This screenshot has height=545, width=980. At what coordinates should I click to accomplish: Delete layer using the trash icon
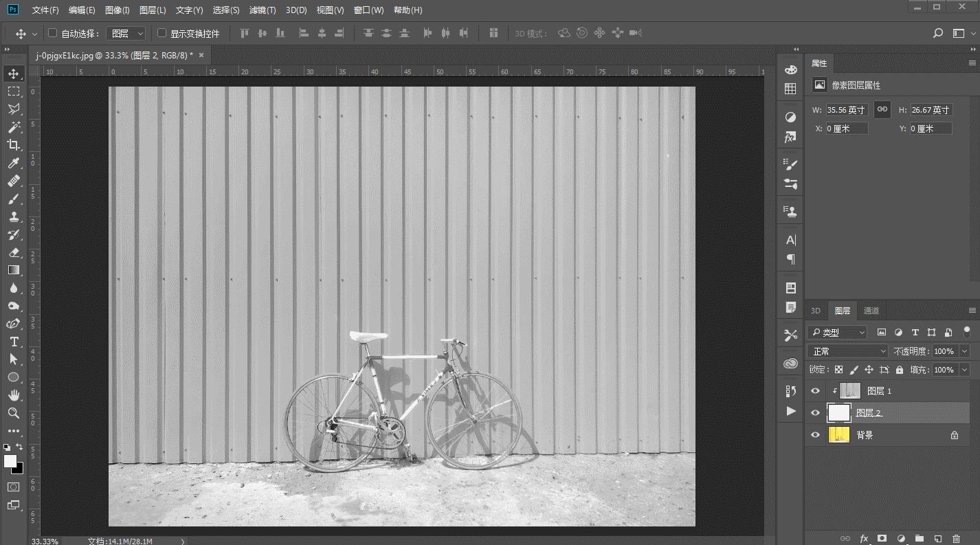pos(956,538)
